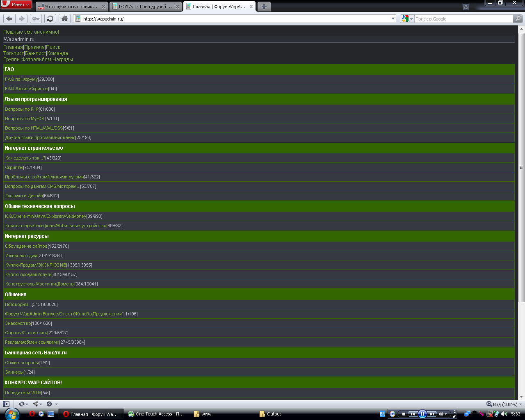Open the Opera Меню button

click(16, 5)
